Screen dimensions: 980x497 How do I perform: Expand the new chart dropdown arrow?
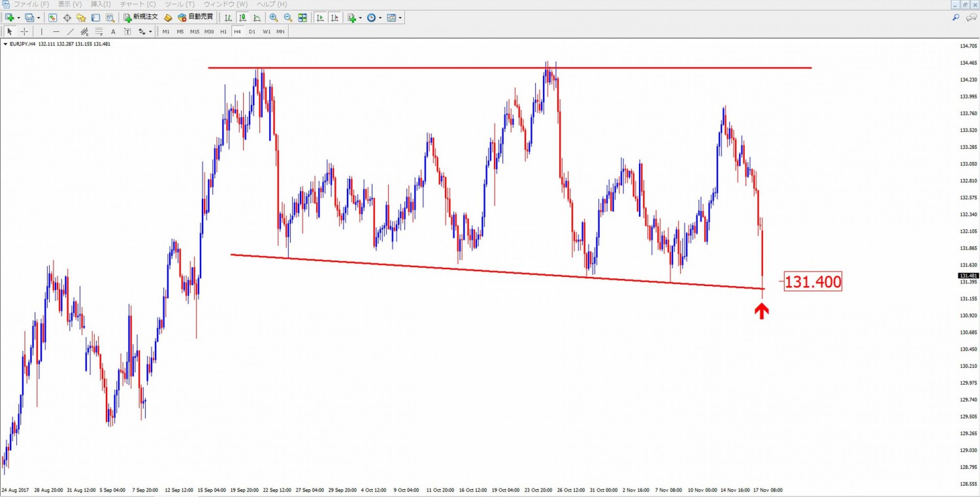(x=18, y=18)
